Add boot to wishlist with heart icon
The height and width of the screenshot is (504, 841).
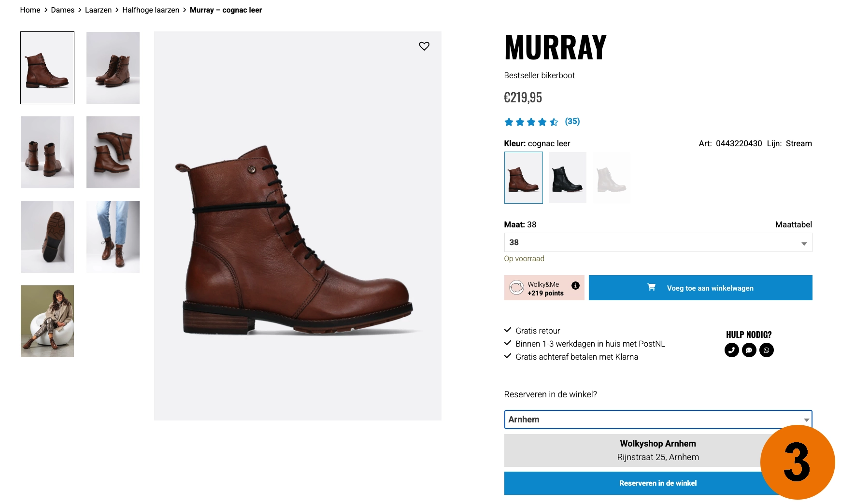424,46
